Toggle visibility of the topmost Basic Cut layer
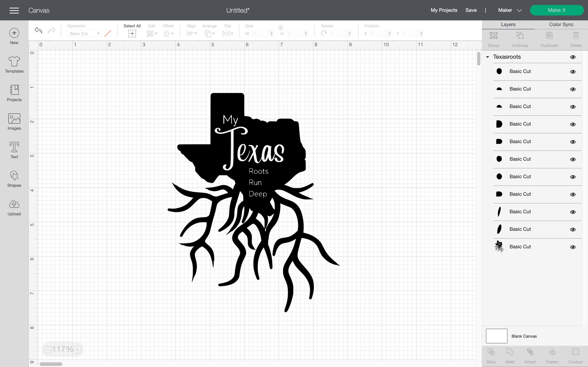Viewport: 588px width, 367px height. pos(573,71)
